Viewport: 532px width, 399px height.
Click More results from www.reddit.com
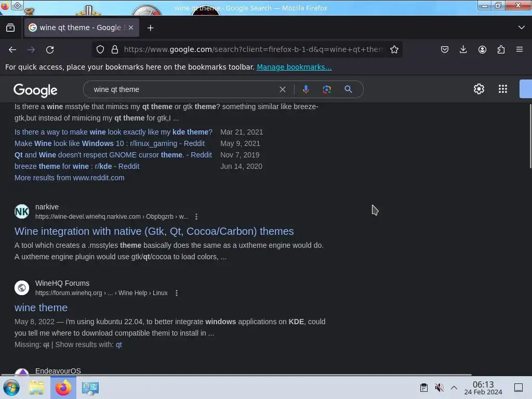[x=70, y=178]
